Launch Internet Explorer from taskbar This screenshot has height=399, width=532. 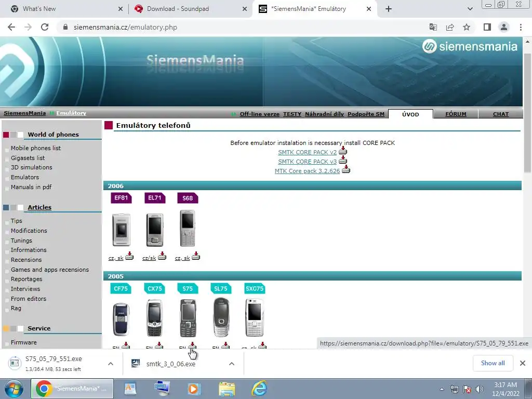[x=260, y=389]
